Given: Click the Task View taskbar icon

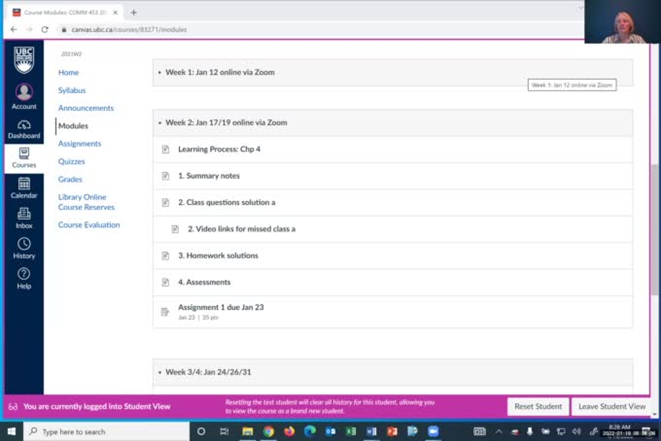Looking at the screenshot, I should tap(224, 431).
